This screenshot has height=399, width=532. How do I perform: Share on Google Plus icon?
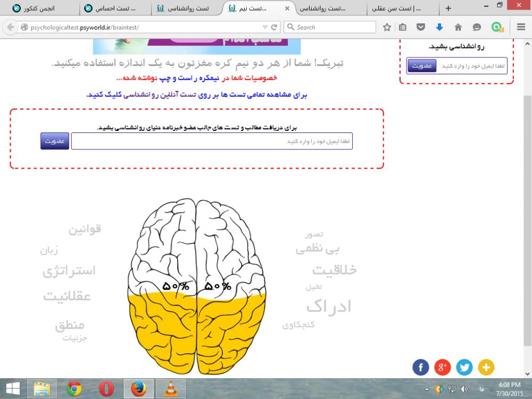[443, 367]
